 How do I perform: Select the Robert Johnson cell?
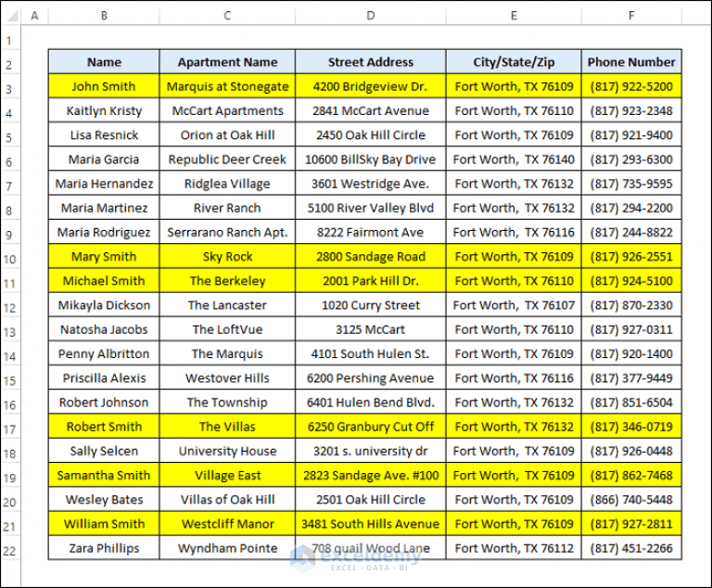coord(104,403)
